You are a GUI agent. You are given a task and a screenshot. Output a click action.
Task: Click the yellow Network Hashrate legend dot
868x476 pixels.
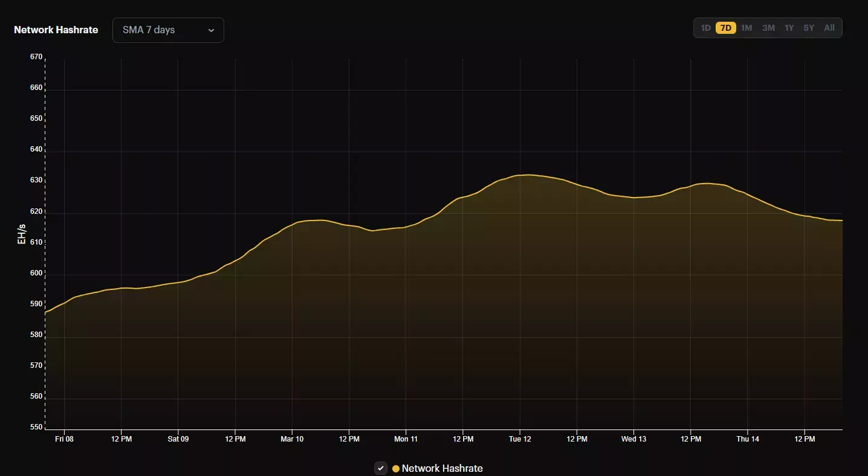(x=396, y=469)
